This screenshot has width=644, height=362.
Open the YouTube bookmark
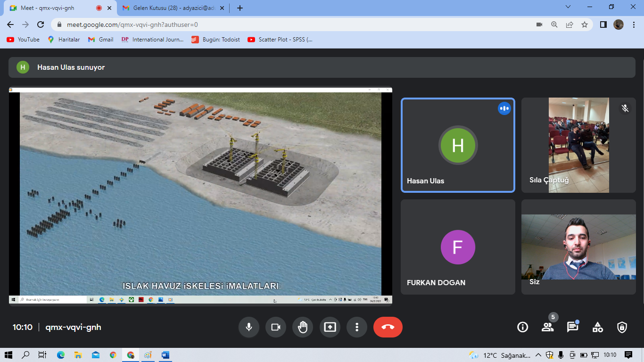click(23, 40)
